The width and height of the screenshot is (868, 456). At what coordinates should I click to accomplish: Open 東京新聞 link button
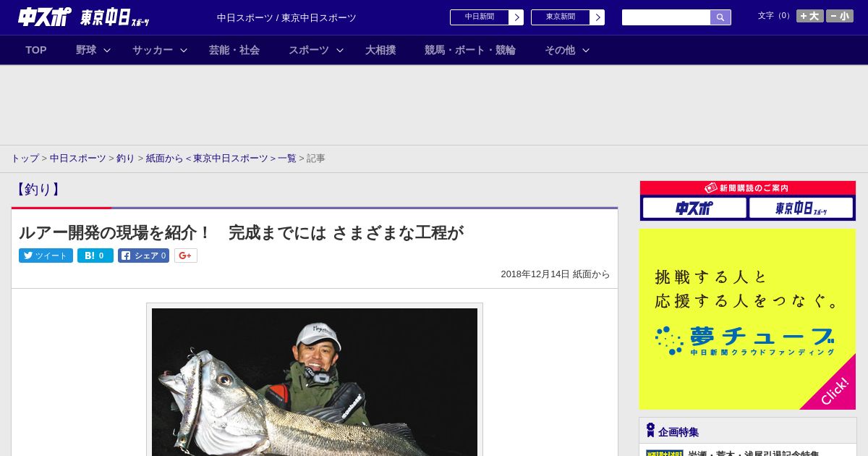coord(561,17)
